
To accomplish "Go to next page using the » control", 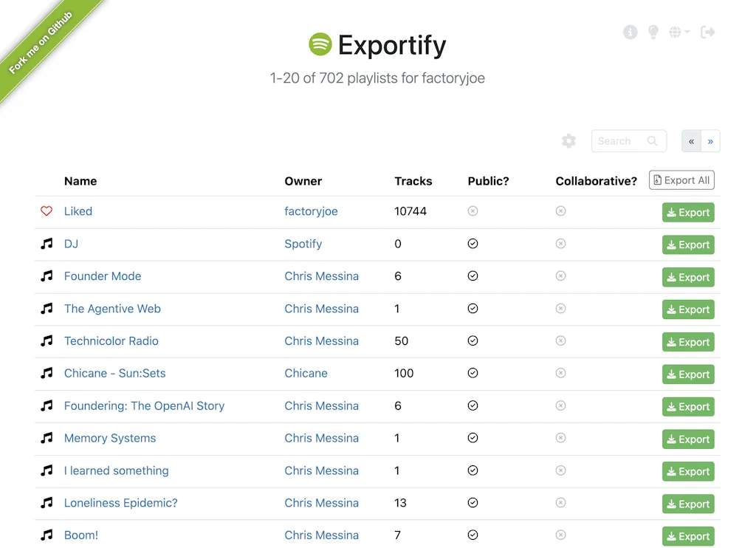I will pyautogui.click(x=709, y=140).
